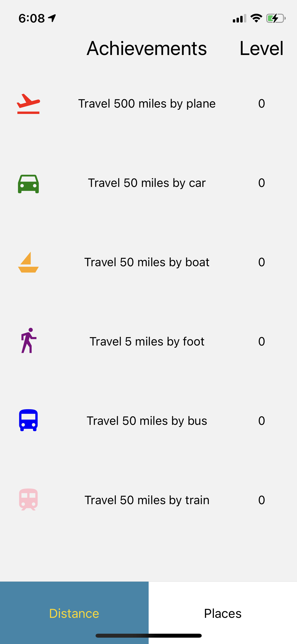Screen dimensions: 297x644
Task: Open "Travel 50 miles by bus" achievement
Action: [147, 421]
